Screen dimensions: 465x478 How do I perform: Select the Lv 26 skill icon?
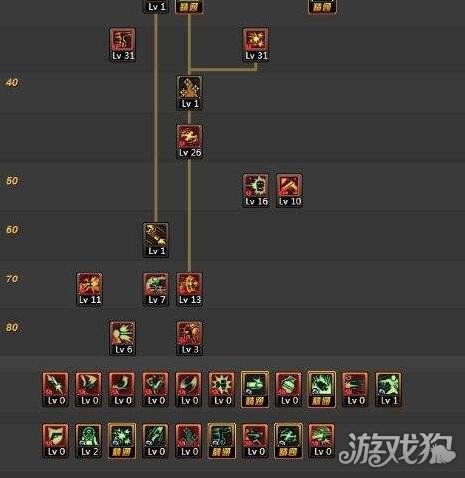pos(189,141)
